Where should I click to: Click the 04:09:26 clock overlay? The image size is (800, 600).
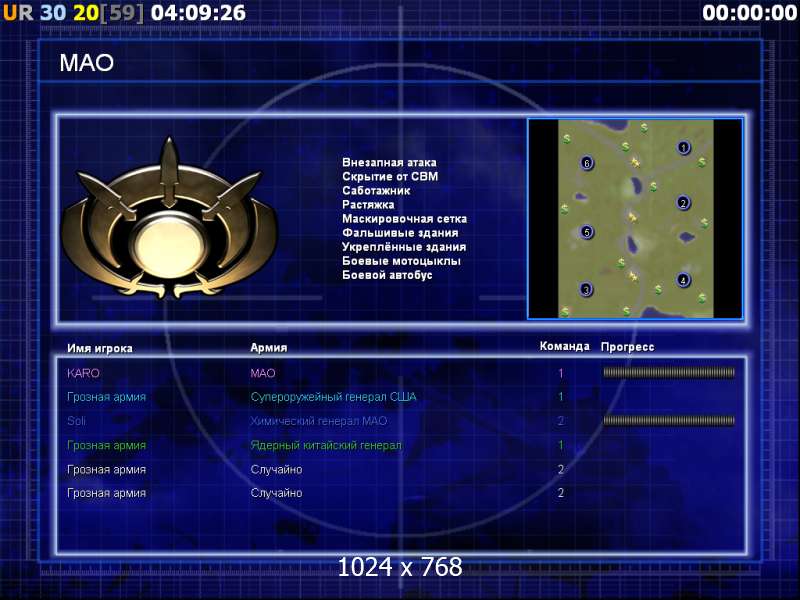click(x=198, y=13)
